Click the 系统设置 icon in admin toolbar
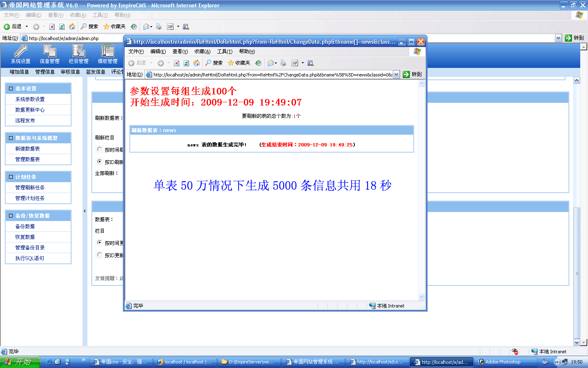This screenshot has height=368, width=588. point(20,54)
